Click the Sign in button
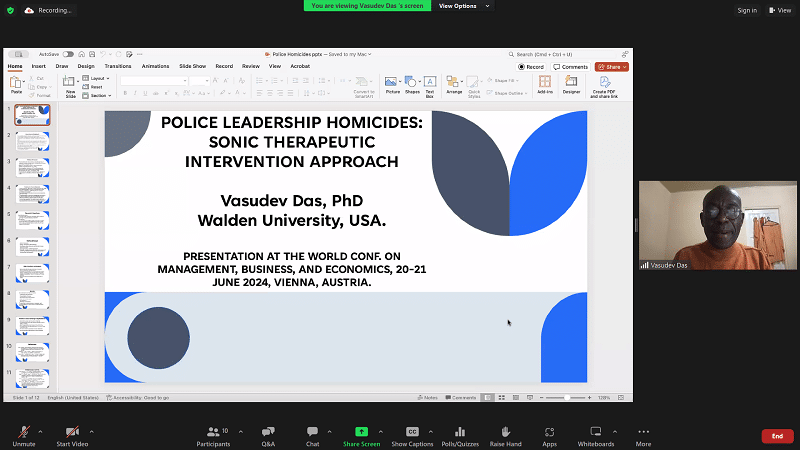Viewport: 800px width, 450px height. [747, 10]
